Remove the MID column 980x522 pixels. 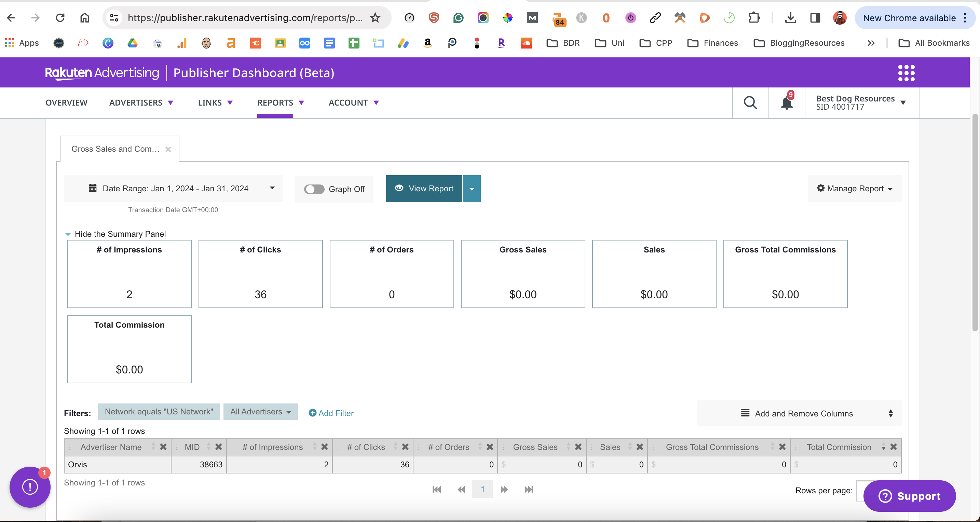pyautogui.click(x=218, y=447)
